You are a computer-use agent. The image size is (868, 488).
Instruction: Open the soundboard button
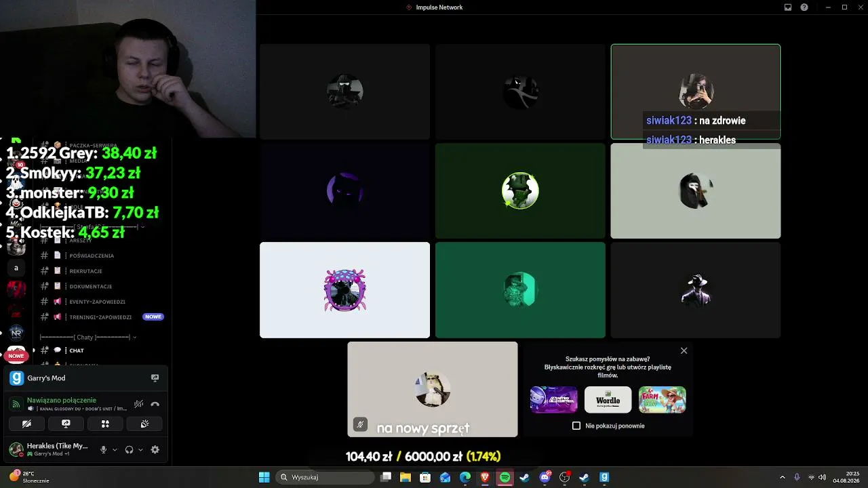(144, 424)
